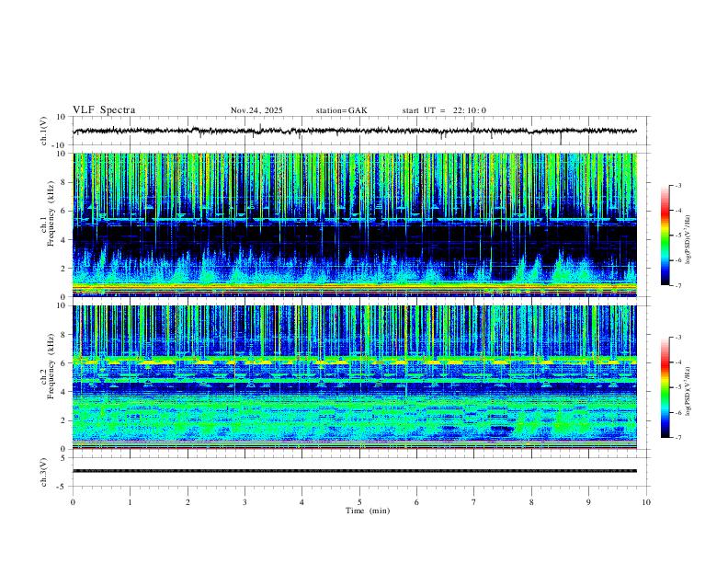The width and height of the screenshot is (728, 563).
Task: Click the ch.1 spectrogram panel
Action: [355, 224]
